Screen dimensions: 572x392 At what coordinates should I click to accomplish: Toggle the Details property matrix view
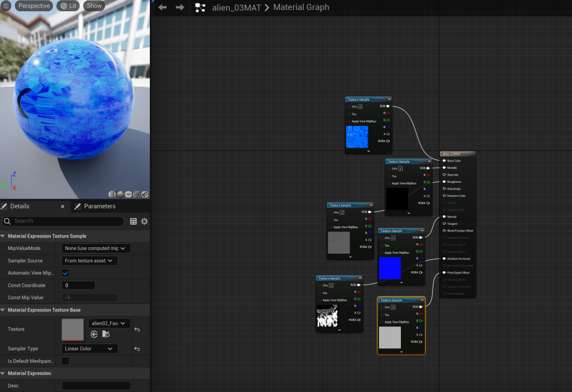click(x=133, y=221)
